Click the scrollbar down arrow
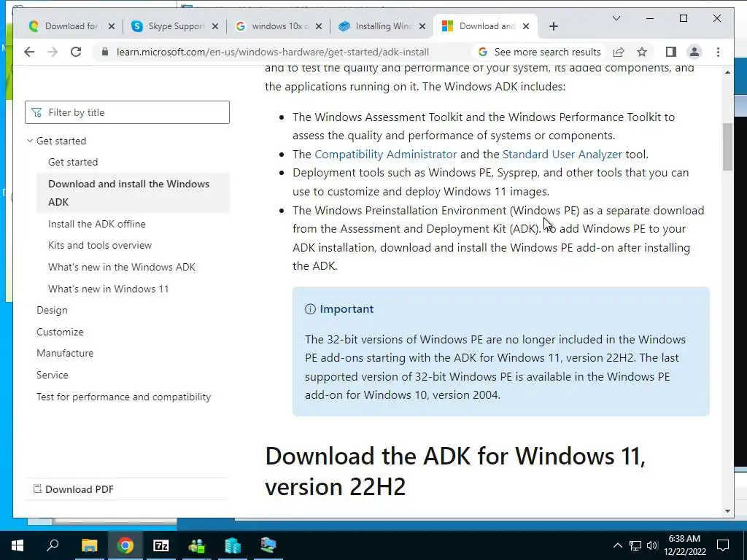The height and width of the screenshot is (560, 747). pyautogui.click(x=727, y=511)
